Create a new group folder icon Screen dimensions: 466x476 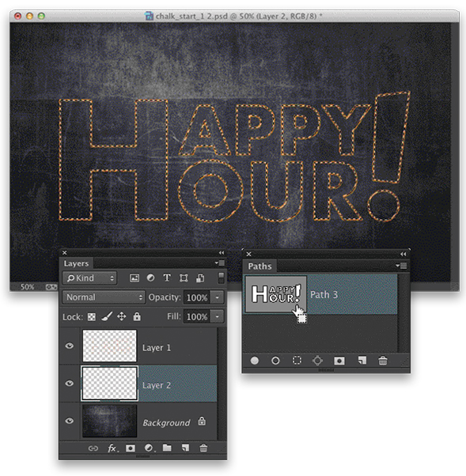[x=167, y=448]
